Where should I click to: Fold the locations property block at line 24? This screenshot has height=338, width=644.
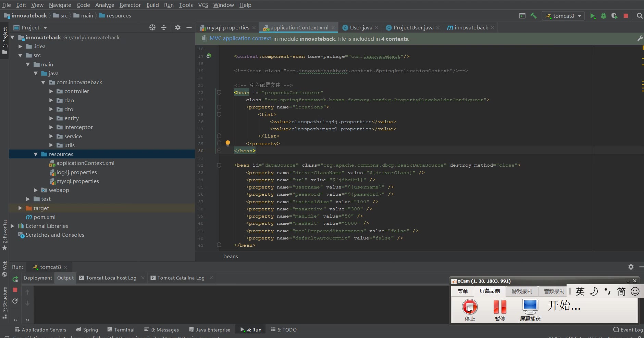219,107
